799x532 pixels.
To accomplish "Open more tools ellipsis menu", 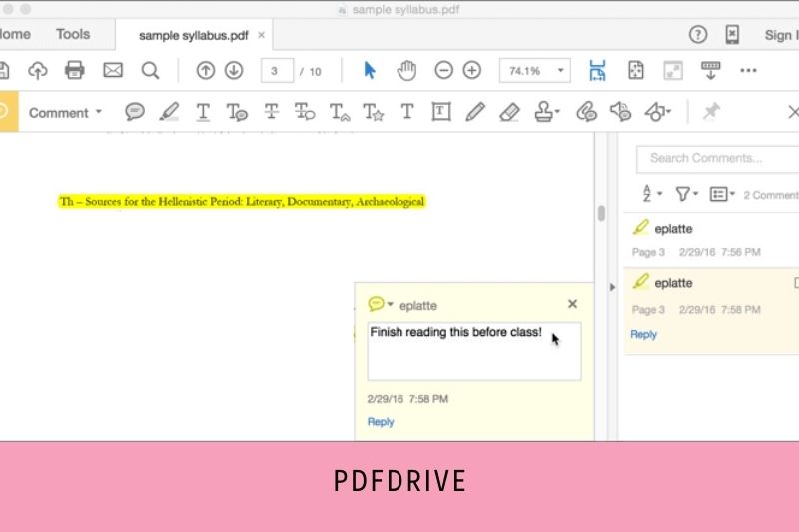I will click(x=748, y=70).
